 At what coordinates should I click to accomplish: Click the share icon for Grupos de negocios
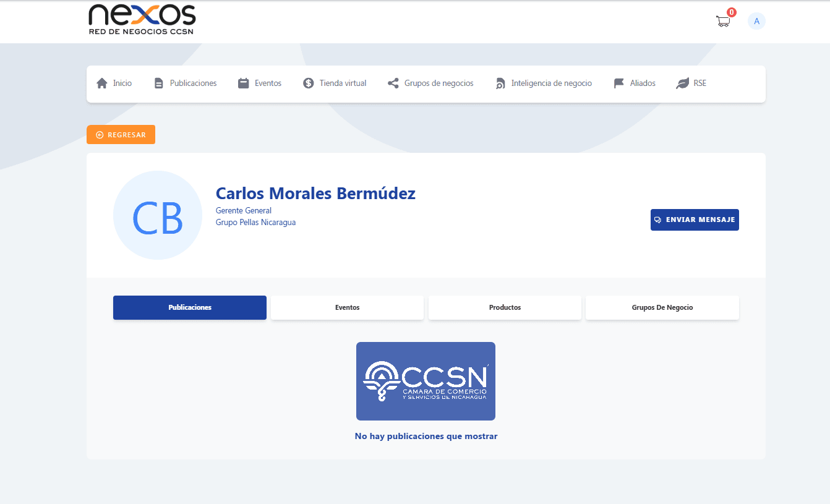point(393,83)
